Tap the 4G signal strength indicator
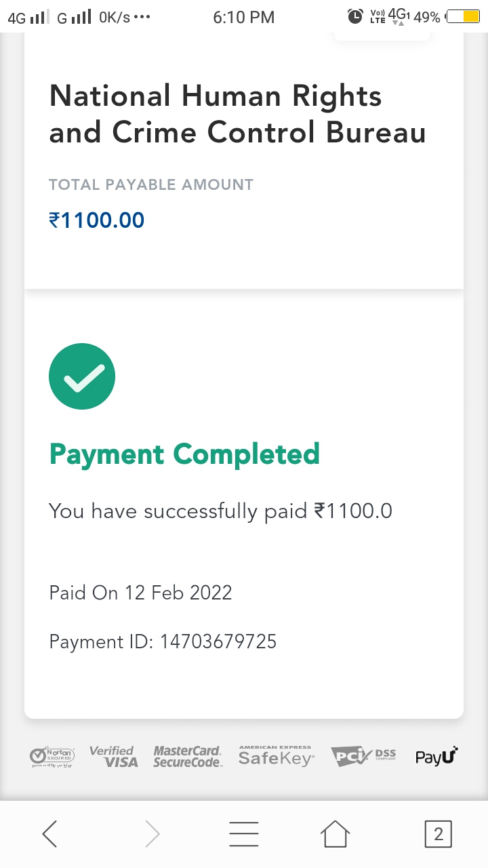The width and height of the screenshot is (488, 868). pos(27,18)
